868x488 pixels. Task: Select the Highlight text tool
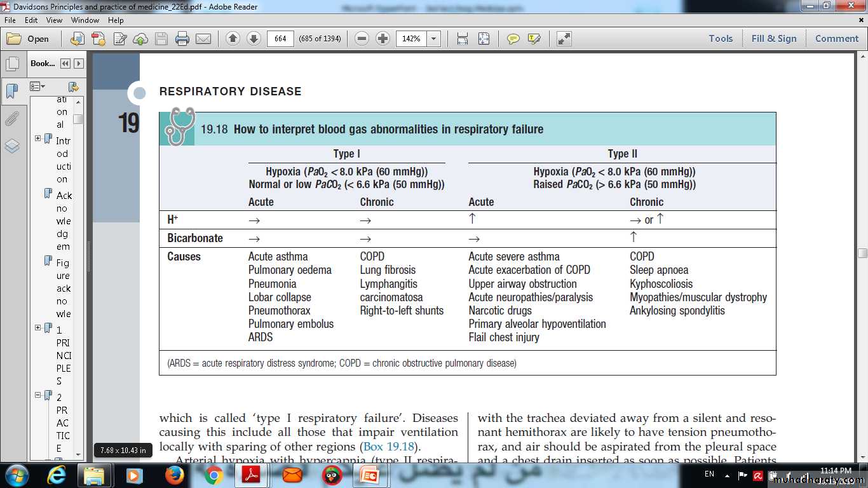coord(534,39)
